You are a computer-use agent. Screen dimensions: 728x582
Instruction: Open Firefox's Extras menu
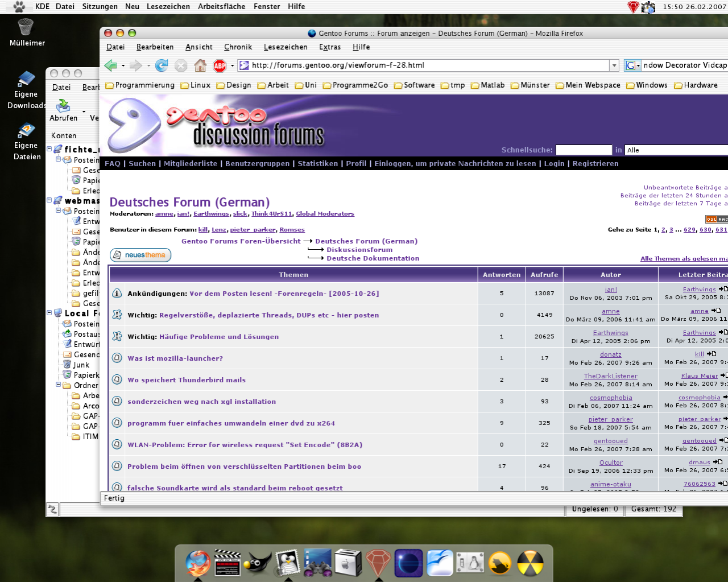point(330,47)
